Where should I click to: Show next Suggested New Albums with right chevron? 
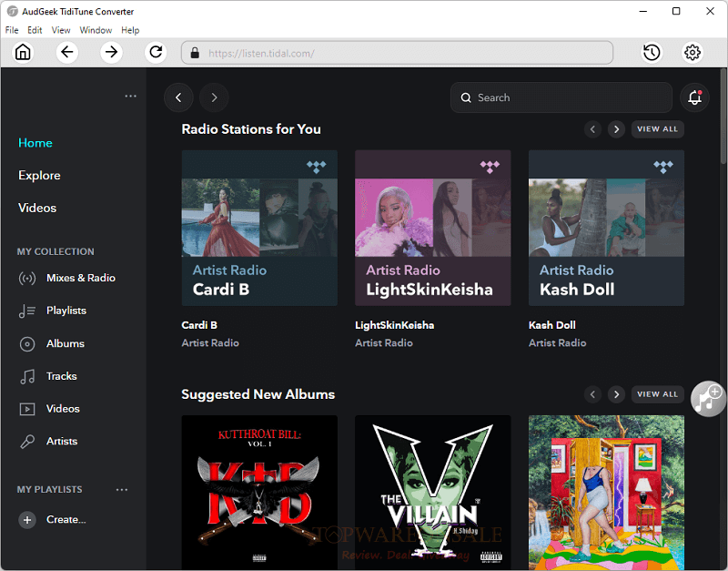(x=616, y=394)
